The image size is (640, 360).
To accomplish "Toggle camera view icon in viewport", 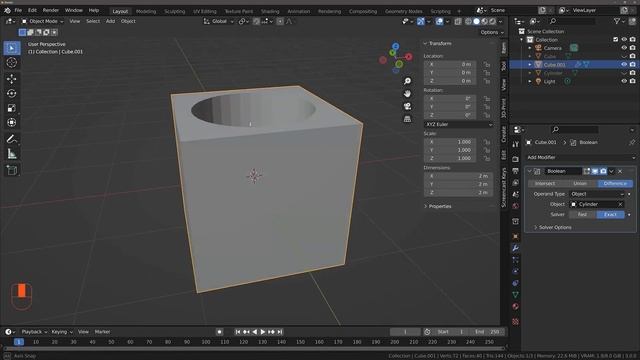I will coord(407,107).
